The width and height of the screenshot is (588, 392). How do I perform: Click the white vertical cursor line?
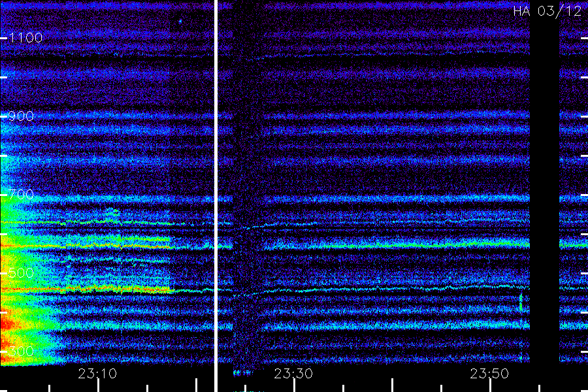(x=216, y=196)
